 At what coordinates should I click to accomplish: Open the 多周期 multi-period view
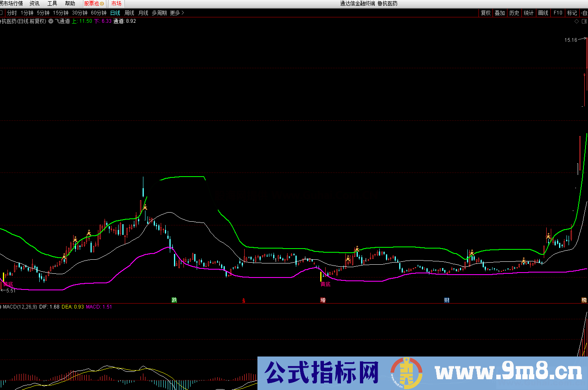[159, 13]
